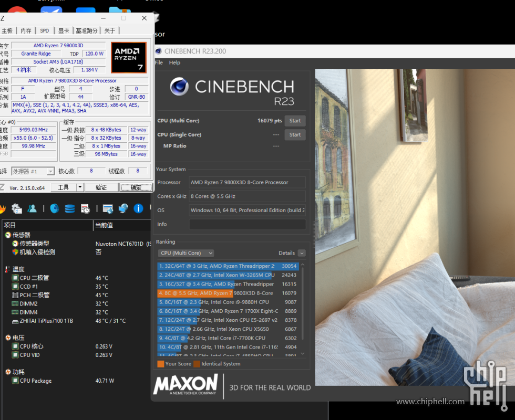Click the blue user silhouette toolbar icon
Image resolution: width=515 pixels, height=420 pixels.
click(32, 209)
